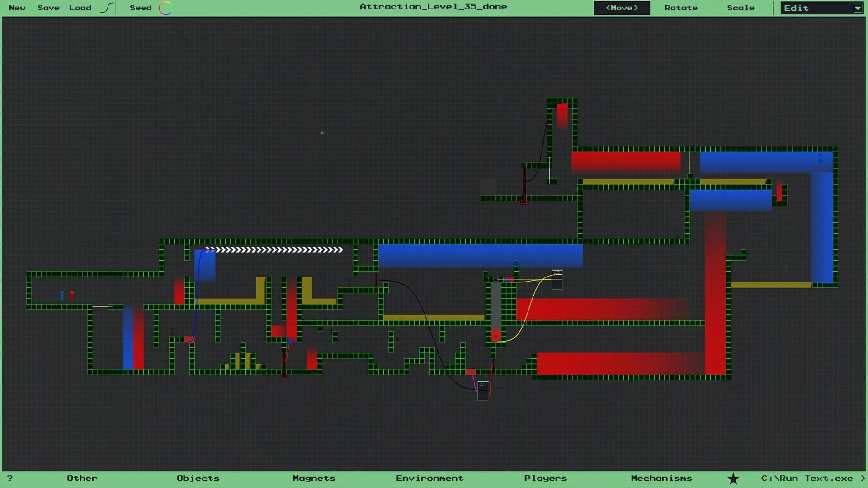
Task: Click the star icon in the bottom bar
Action: (x=733, y=478)
